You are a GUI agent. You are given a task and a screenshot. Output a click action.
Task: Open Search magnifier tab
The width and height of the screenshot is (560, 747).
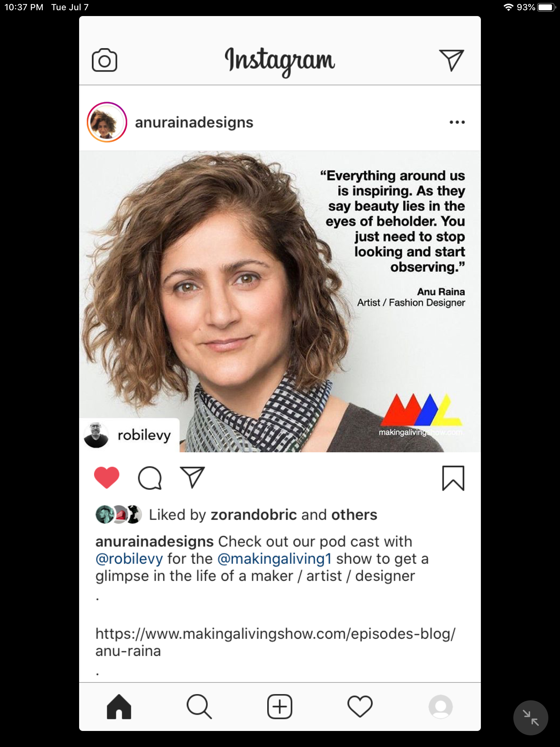[199, 707]
